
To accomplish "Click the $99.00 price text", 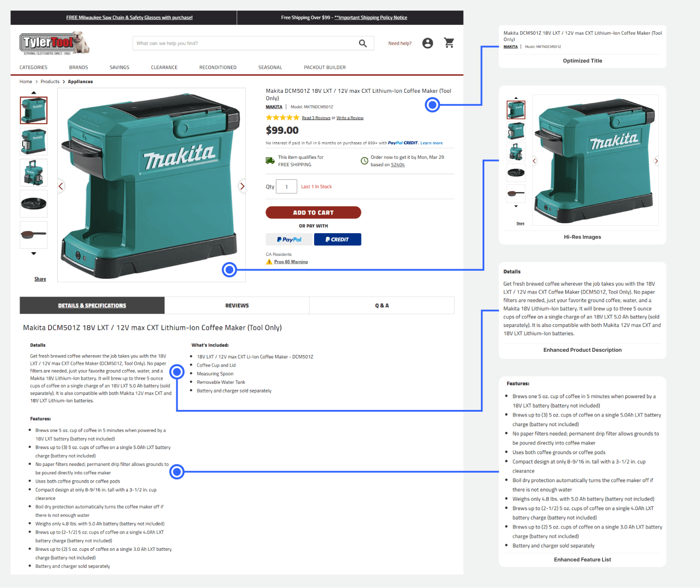I will [282, 130].
